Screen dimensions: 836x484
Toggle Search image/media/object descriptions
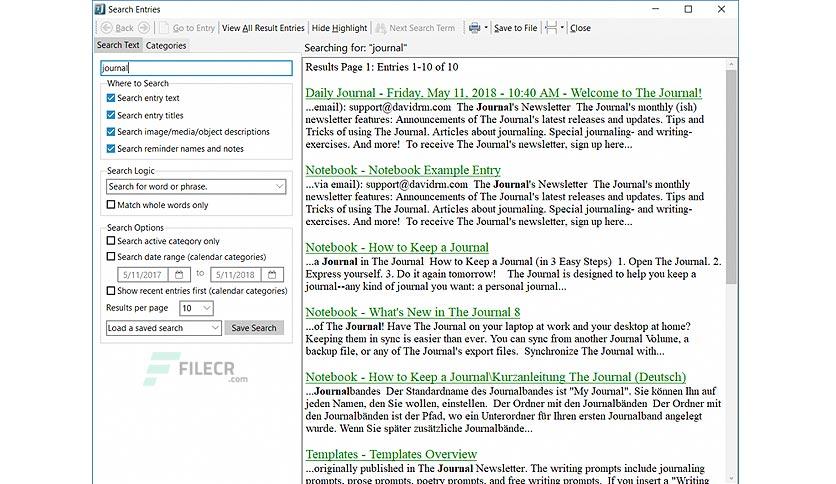[111, 132]
